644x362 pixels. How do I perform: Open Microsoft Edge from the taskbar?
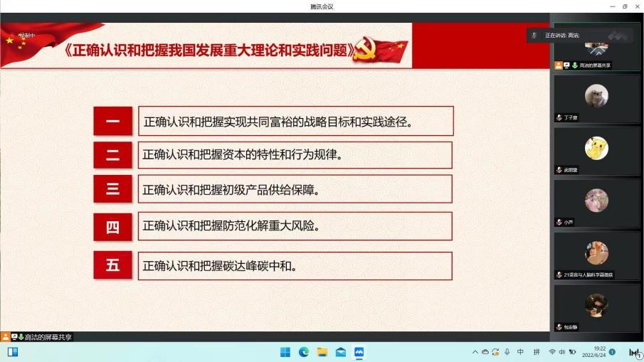click(304, 352)
